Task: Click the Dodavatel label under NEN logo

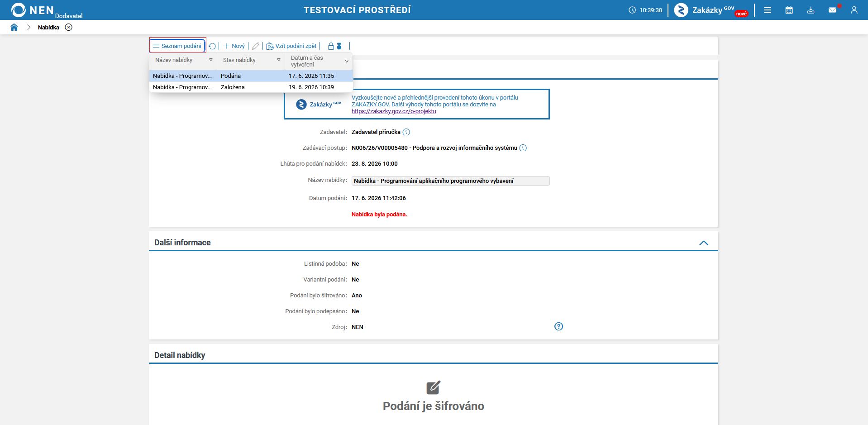Action: click(69, 16)
